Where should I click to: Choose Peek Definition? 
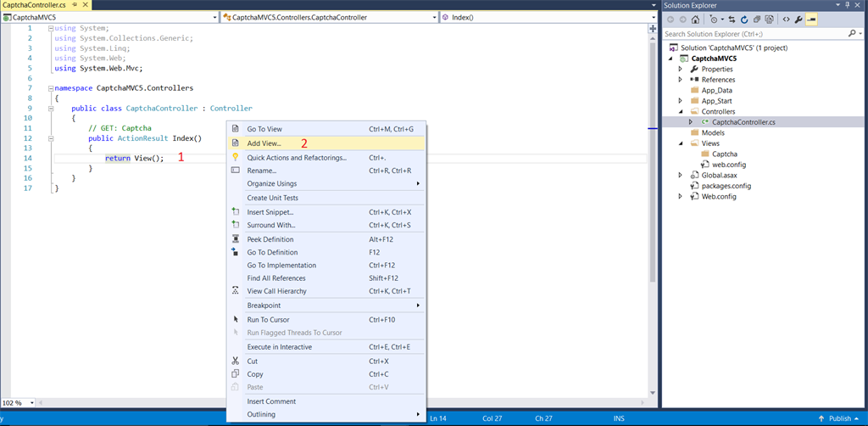[x=326, y=239]
